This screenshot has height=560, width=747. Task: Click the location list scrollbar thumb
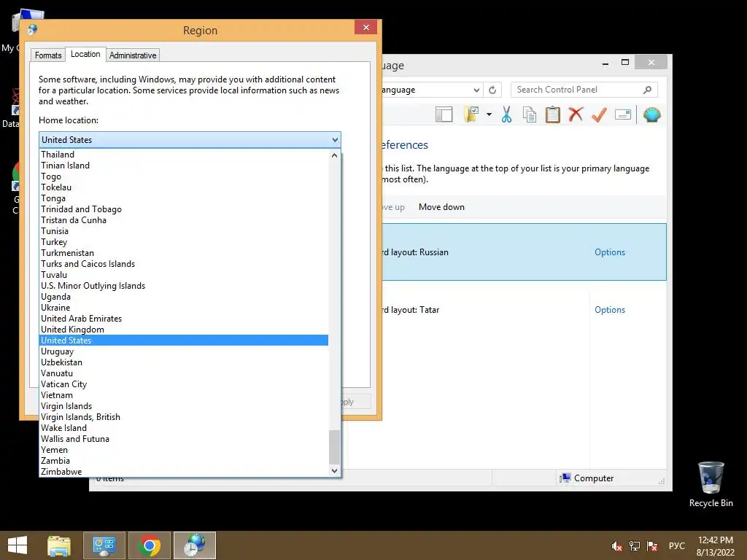(x=334, y=446)
